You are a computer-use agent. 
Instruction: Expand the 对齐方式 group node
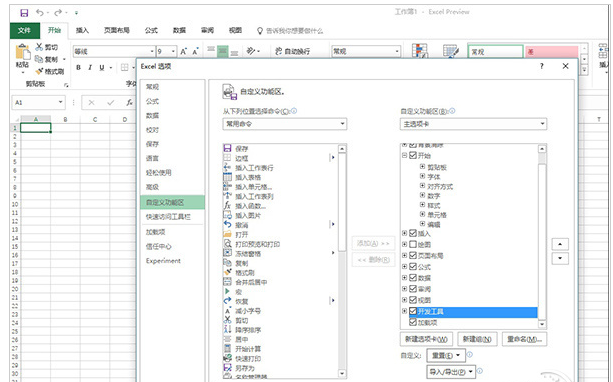point(422,186)
